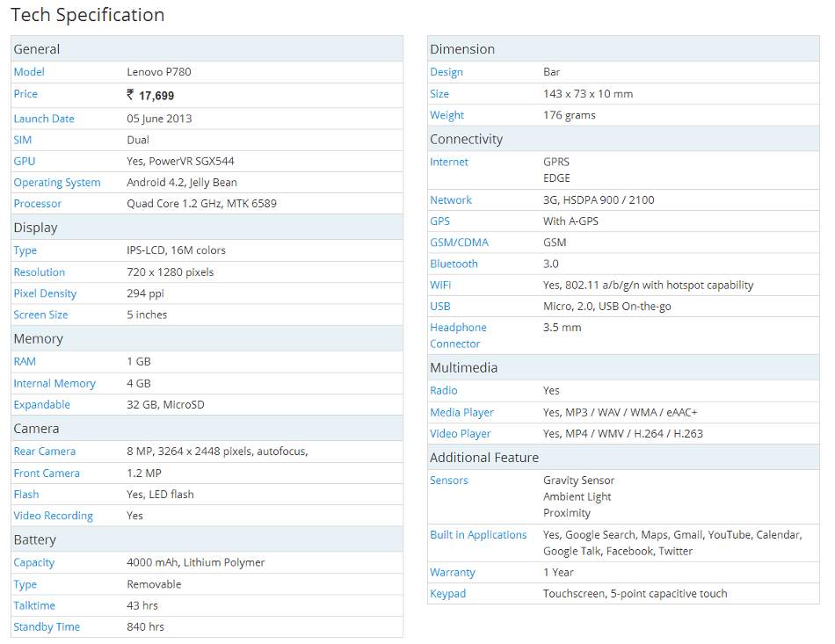Select 'Quad Core 1.2 GHz, MTK 6589' text
This screenshot has width=835, height=644.
point(201,203)
